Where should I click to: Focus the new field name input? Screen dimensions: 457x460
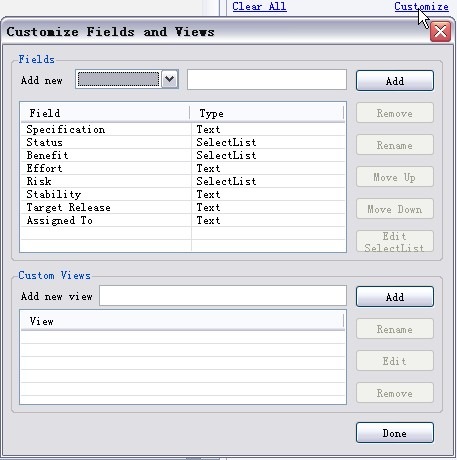coord(267,80)
